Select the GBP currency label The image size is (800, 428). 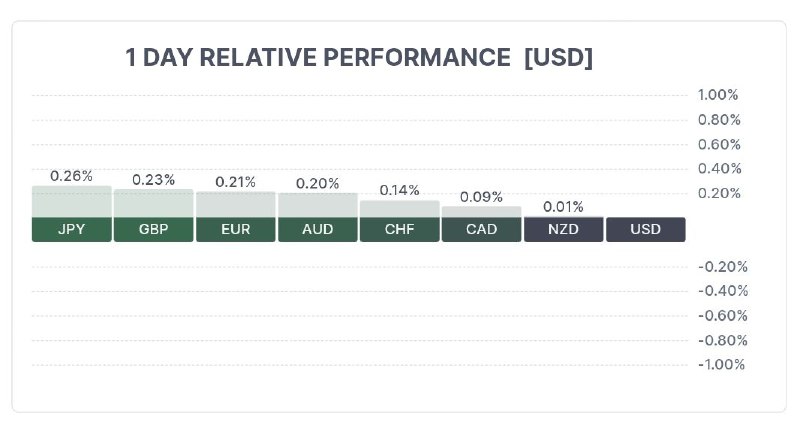pyautogui.click(x=154, y=230)
